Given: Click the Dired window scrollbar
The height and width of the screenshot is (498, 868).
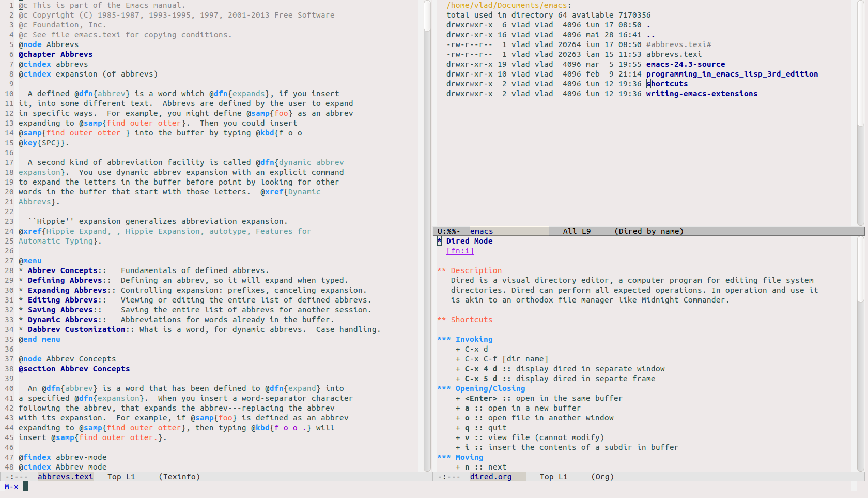Looking at the screenshot, I should (860, 113).
